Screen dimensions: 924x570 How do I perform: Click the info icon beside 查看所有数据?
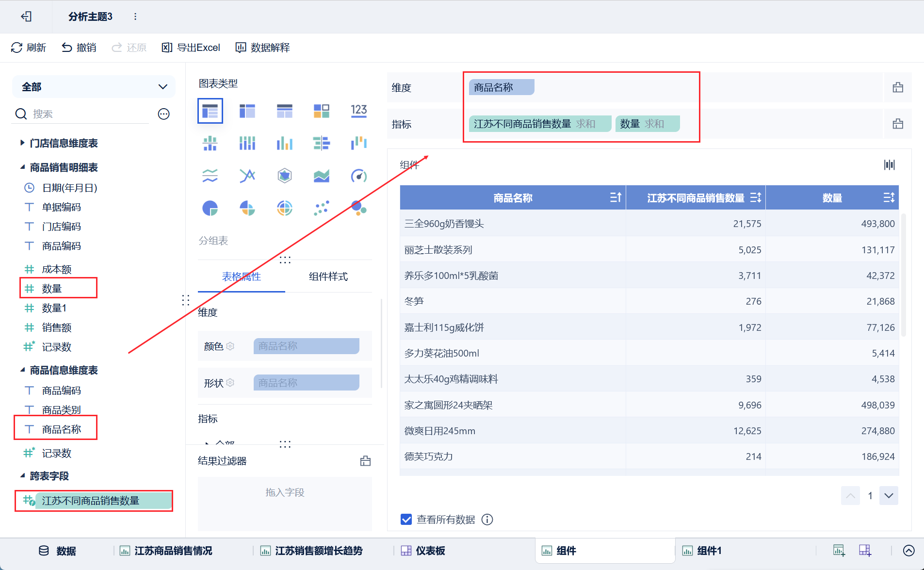tap(487, 520)
